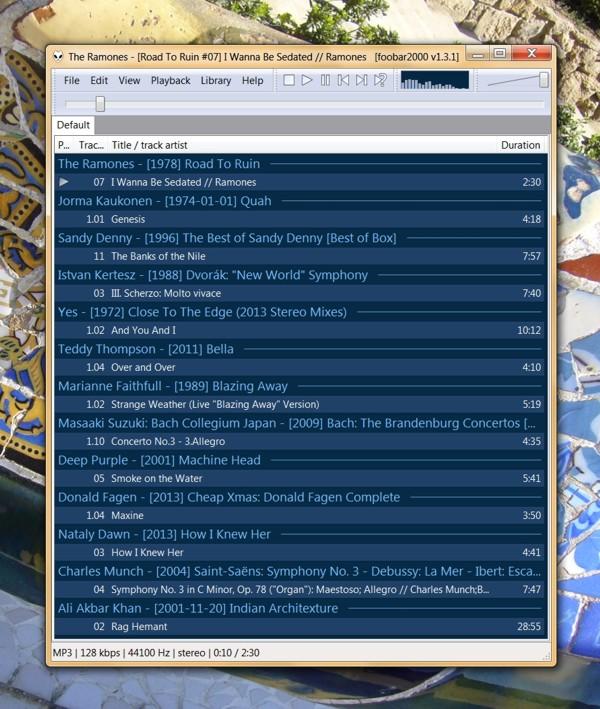Screen dimensions: 600x709
Task: Skip to previous track button
Action: 343,80
